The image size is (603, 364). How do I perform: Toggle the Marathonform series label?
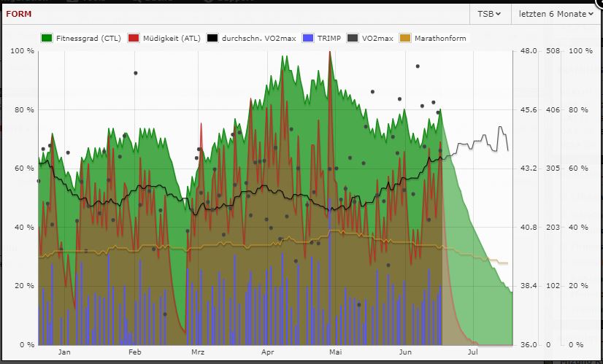click(439, 38)
